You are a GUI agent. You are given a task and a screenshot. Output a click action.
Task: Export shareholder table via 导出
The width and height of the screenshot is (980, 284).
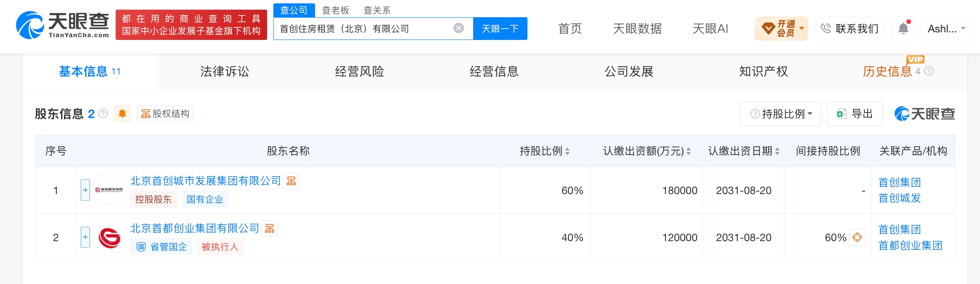pos(855,113)
